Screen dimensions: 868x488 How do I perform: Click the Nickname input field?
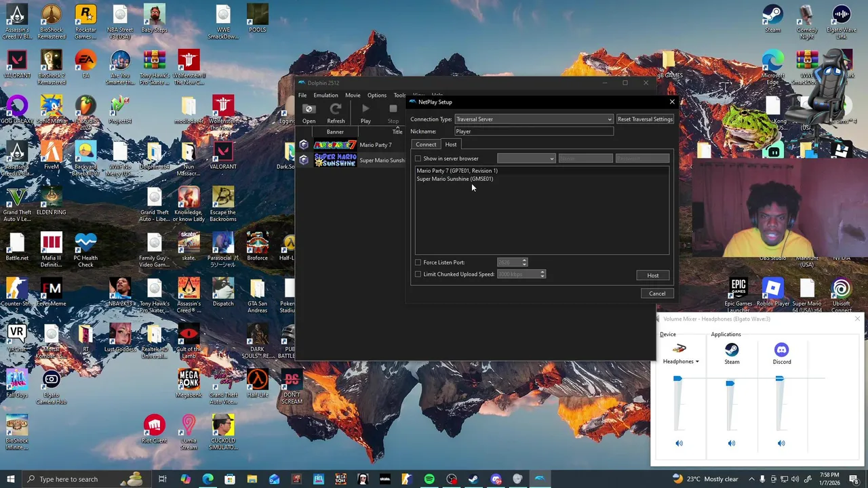(x=534, y=131)
